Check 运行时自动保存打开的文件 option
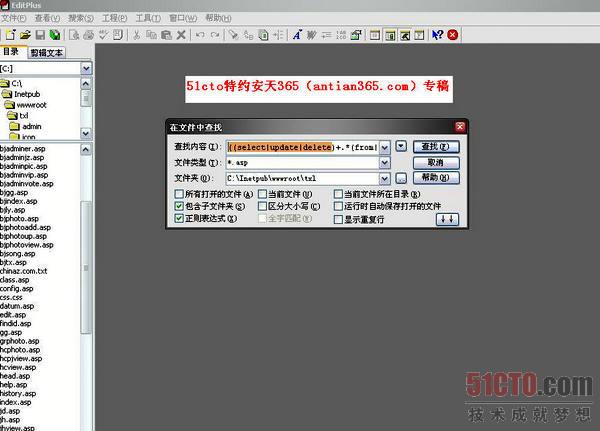600x431 pixels. point(338,206)
